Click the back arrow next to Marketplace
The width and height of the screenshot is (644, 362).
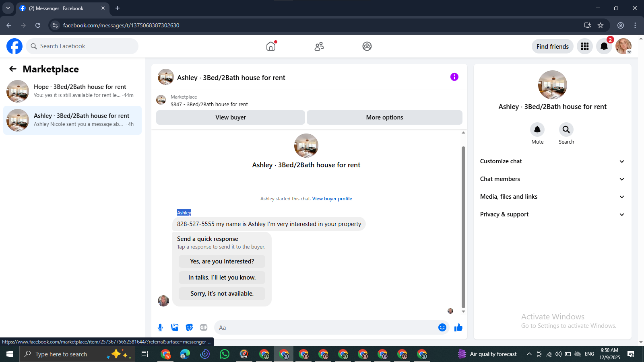pos(13,69)
